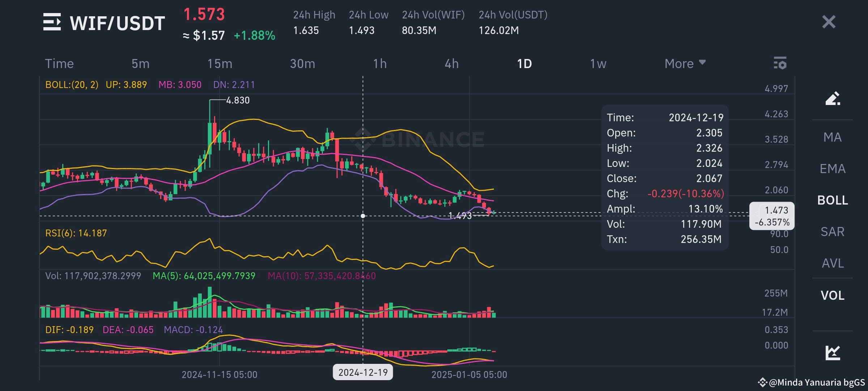Click the WIF/USDT pair menu icon
Image resolution: width=868 pixels, height=391 pixels.
52,22
